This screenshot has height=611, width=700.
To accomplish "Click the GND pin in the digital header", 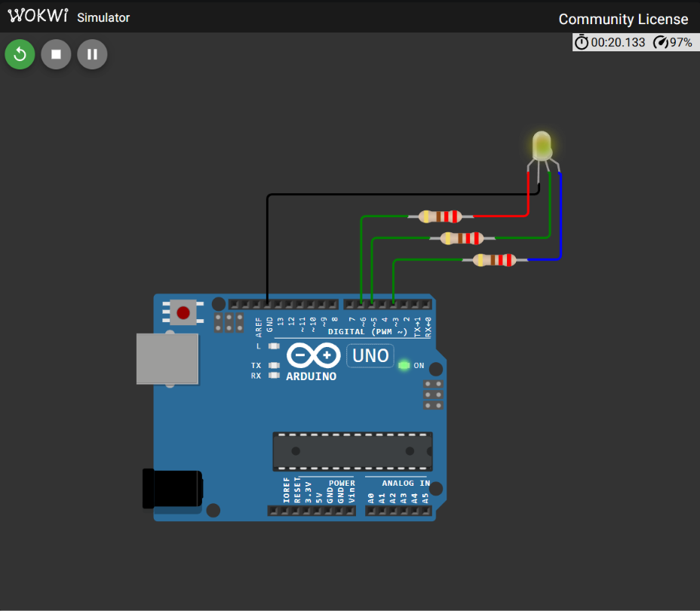I will click(x=267, y=305).
